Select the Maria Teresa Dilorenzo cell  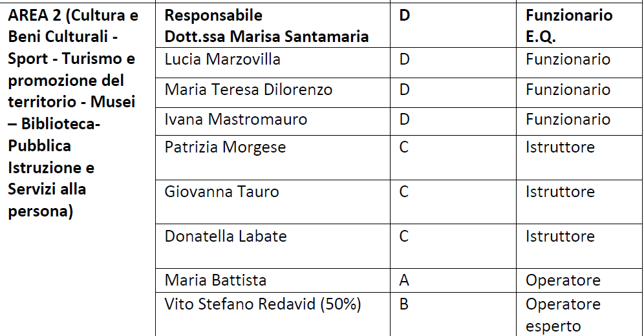pyautogui.click(x=248, y=90)
